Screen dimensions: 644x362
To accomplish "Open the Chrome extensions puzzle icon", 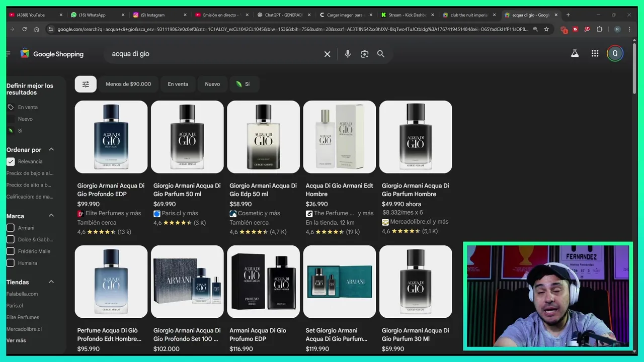I will [599, 29].
